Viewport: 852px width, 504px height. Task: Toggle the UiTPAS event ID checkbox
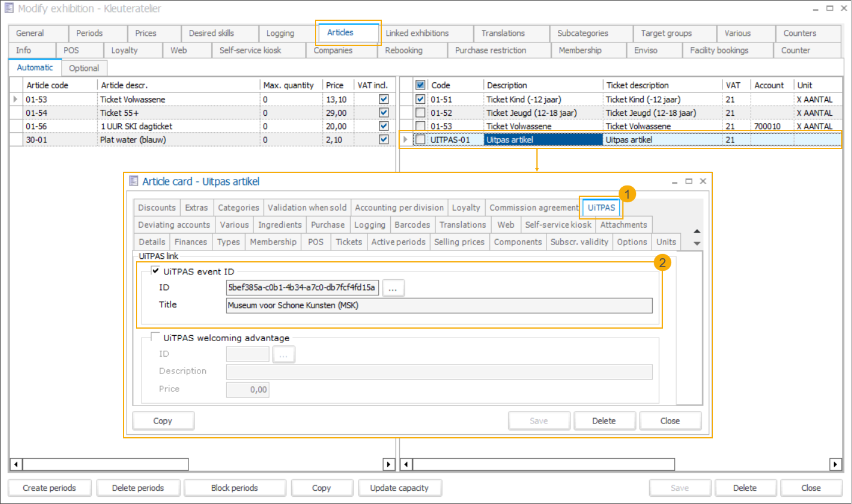coord(156,271)
